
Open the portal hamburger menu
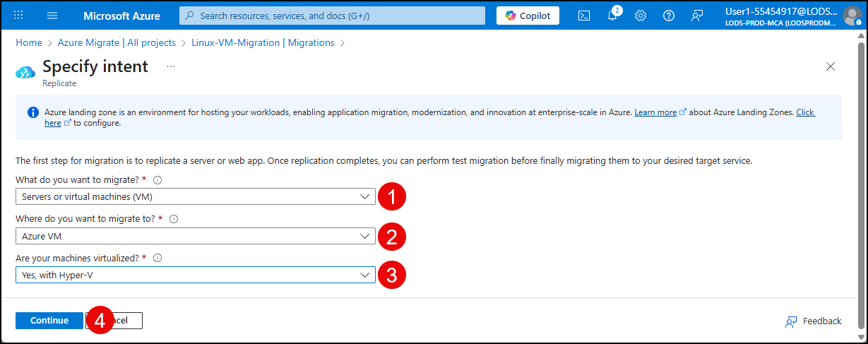point(52,16)
